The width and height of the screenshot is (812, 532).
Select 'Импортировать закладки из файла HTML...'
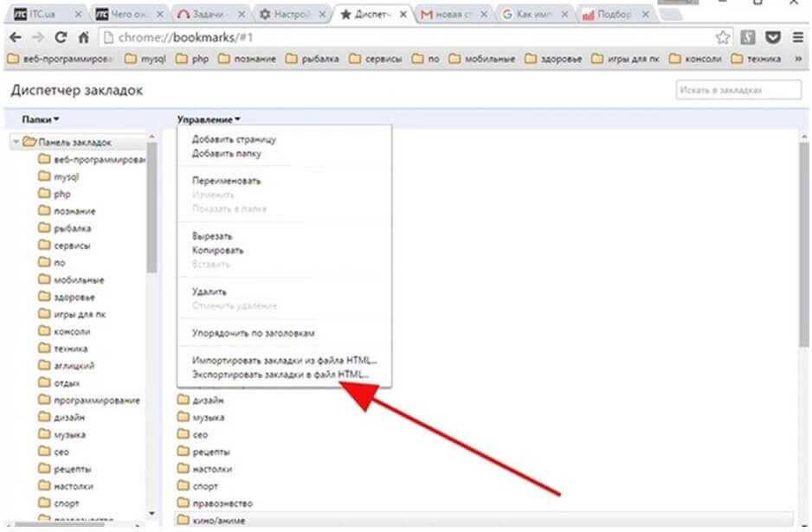point(284,360)
